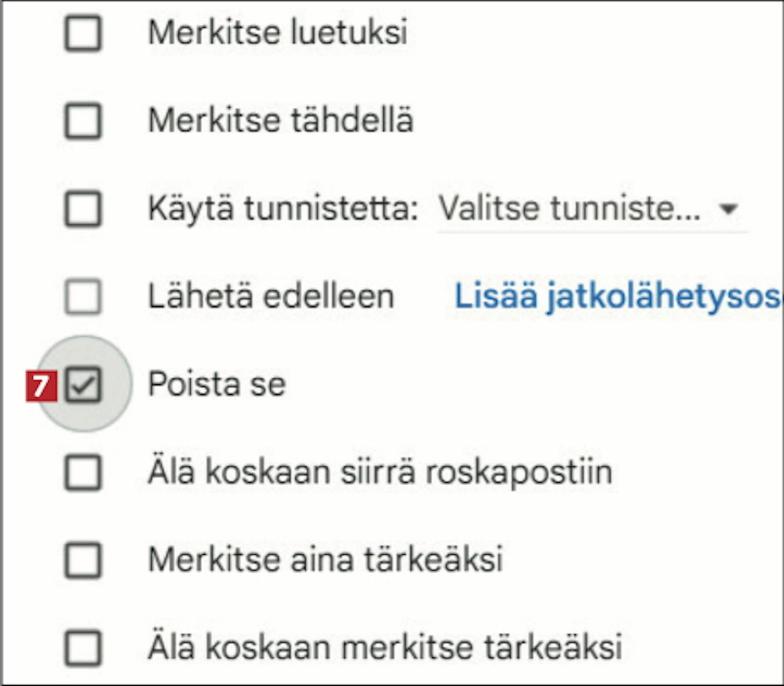Click the Merkitse aina tärkeäksi text
784x686 pixels.
point(325,559)
